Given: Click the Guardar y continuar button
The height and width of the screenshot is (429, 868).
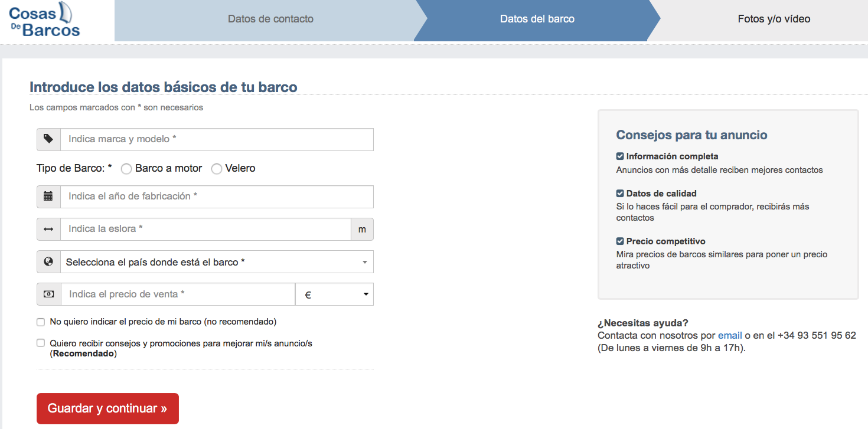Looking at the screenshot, I should 107,408.
